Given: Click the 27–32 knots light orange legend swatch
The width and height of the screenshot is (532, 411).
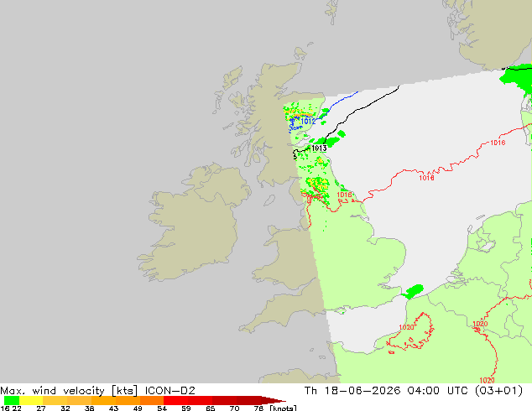Looking at the screenshot, I should pyautogui.click(x=55, y=400).
